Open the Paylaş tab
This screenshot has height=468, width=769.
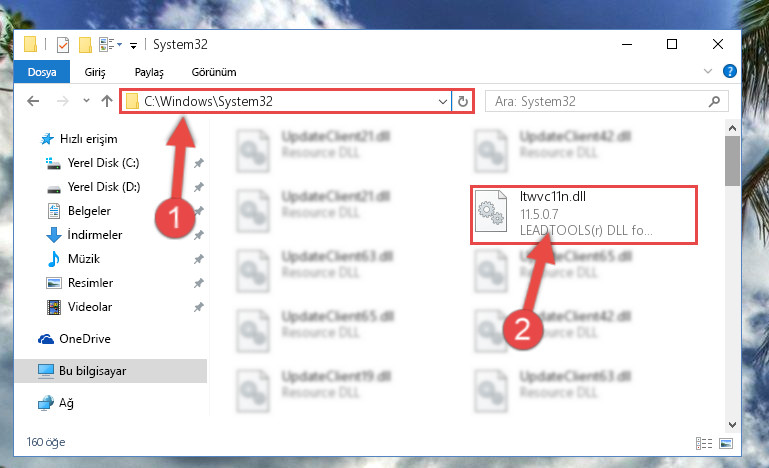pos(149,72)
